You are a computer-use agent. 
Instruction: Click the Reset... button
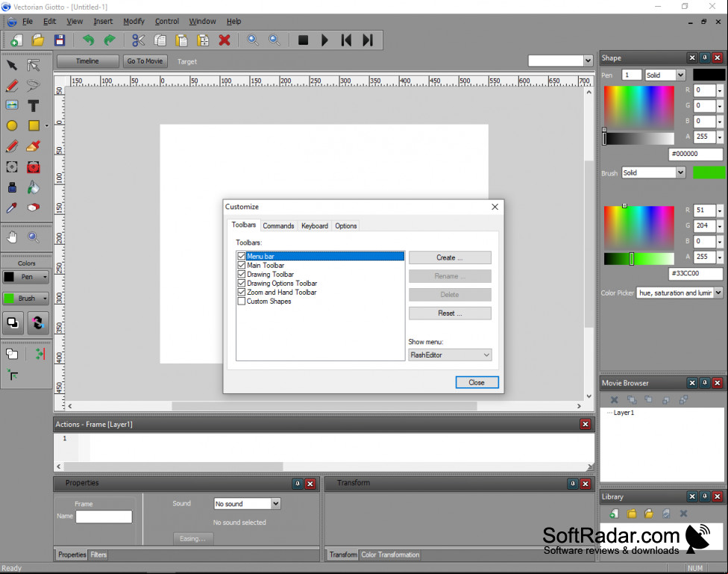click(450, 313)
